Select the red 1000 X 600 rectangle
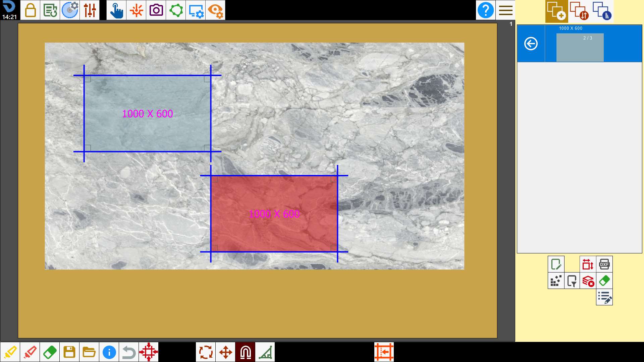 274,214
